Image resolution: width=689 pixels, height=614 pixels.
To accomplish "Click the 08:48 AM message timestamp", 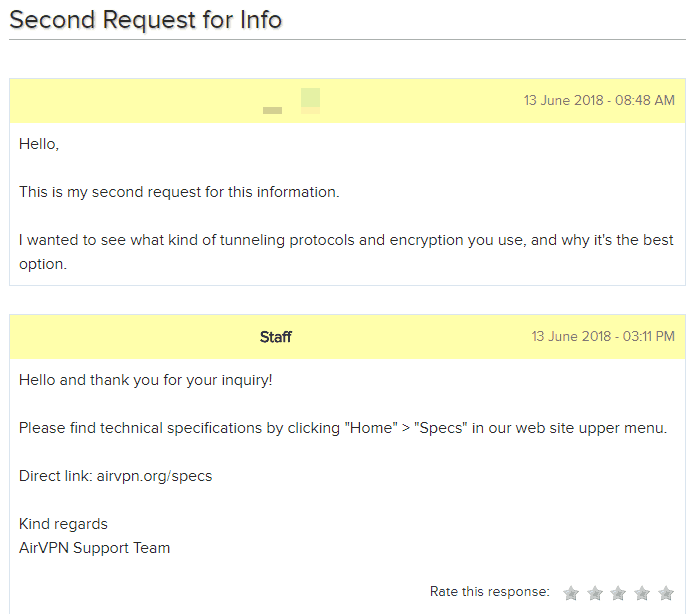I will 599,101.
